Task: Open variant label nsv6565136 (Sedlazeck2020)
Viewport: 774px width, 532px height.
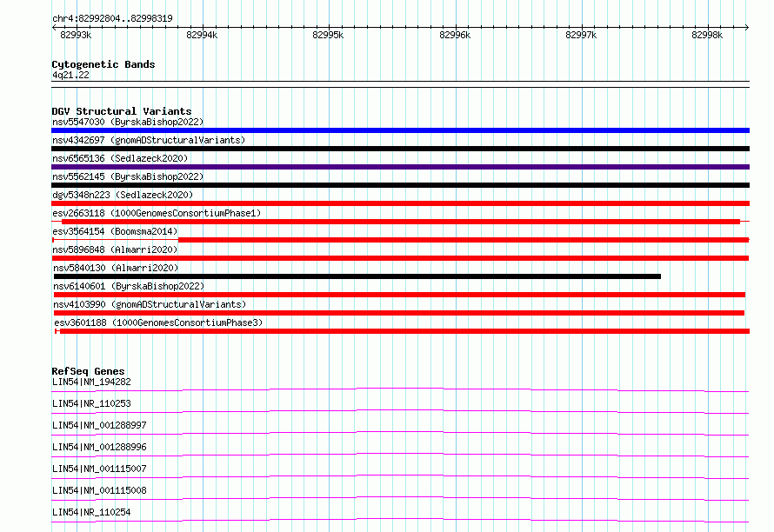Action: pos(120,158)
